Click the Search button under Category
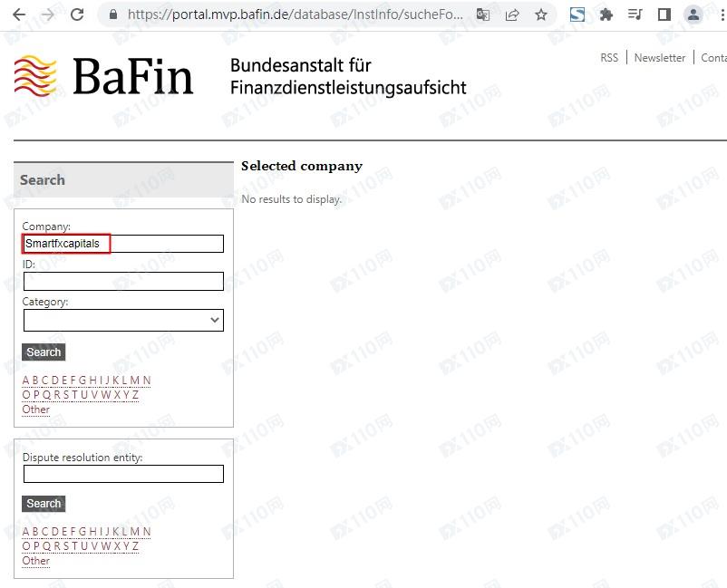Viewport: 727px width, 588px height. point(44,352)
